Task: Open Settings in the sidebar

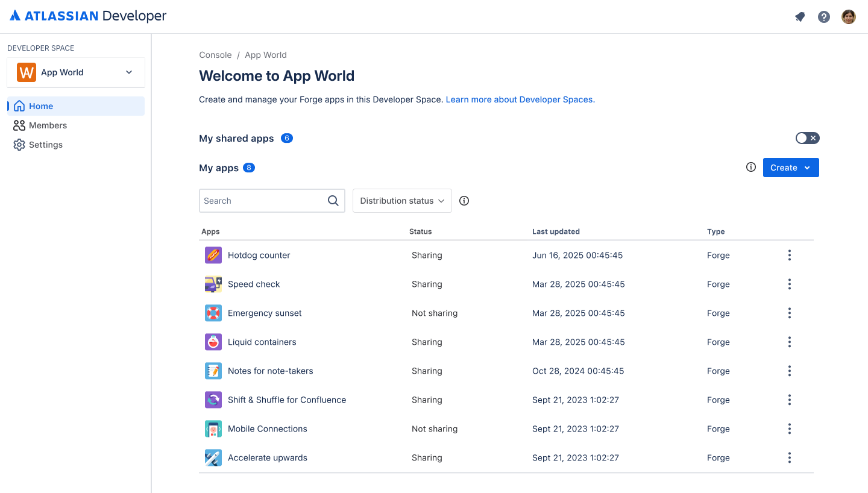Action: [x=46, y=145]
